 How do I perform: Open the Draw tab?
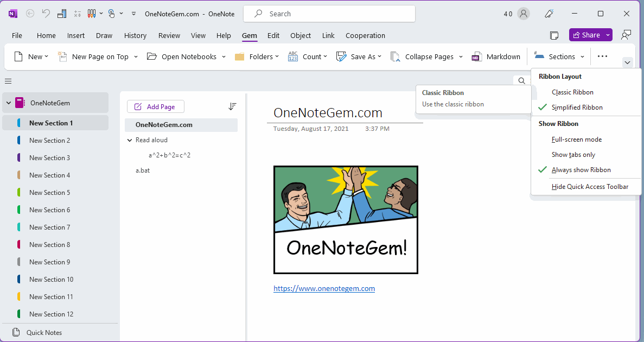[x=104, y=35]
